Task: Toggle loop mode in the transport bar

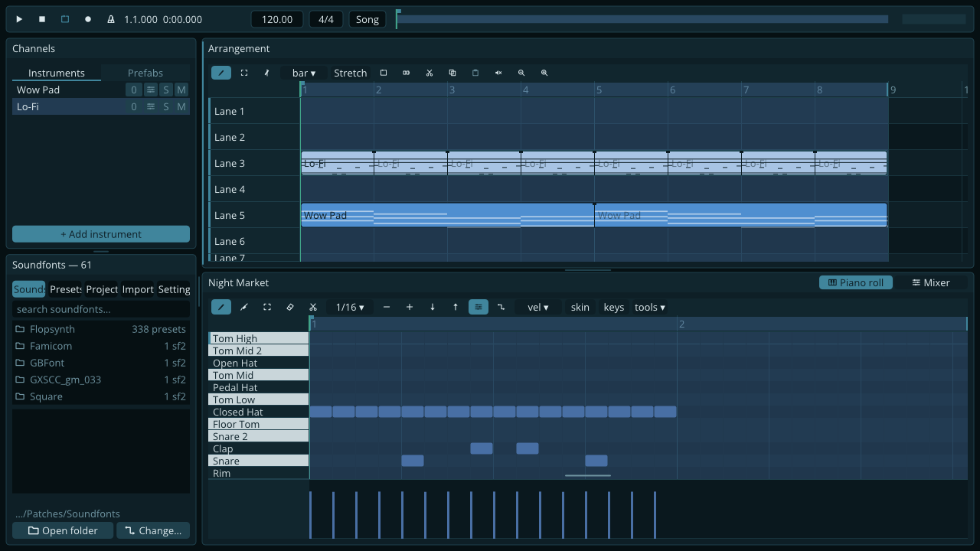Action: point(65,19)
